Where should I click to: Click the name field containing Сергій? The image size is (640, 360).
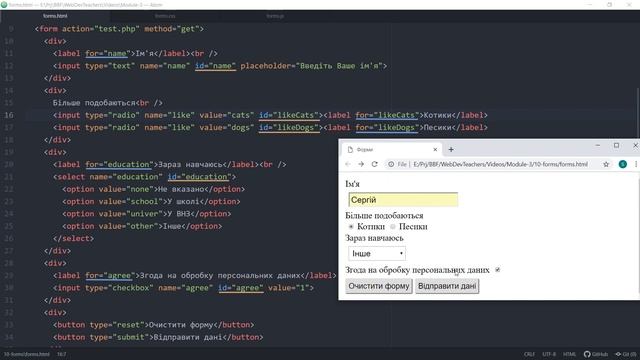click(403, 200)
